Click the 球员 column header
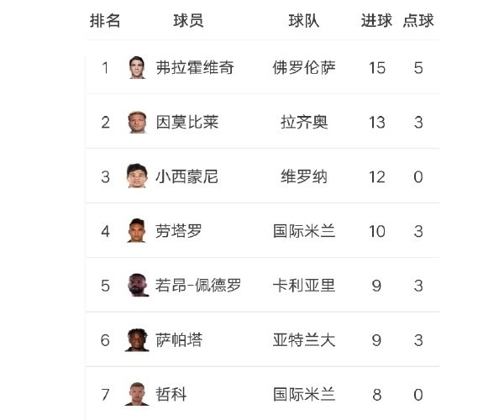 click(188, 21)
